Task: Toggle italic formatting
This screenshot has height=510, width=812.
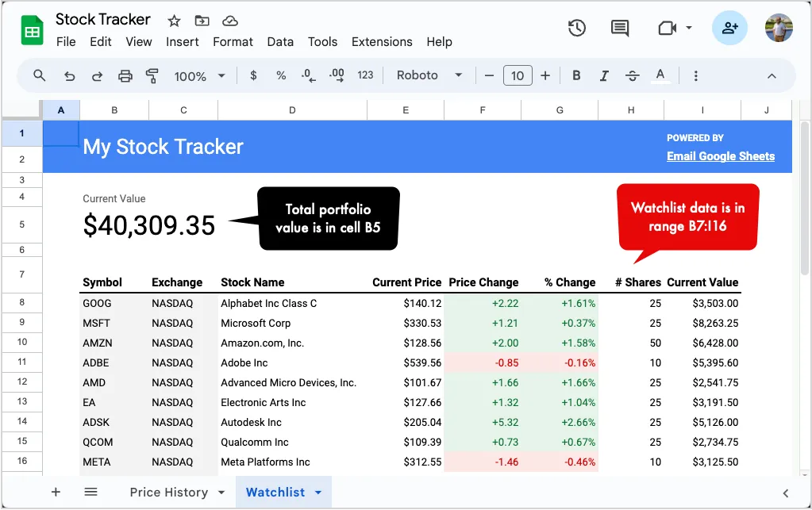Action: click(604, 75)
